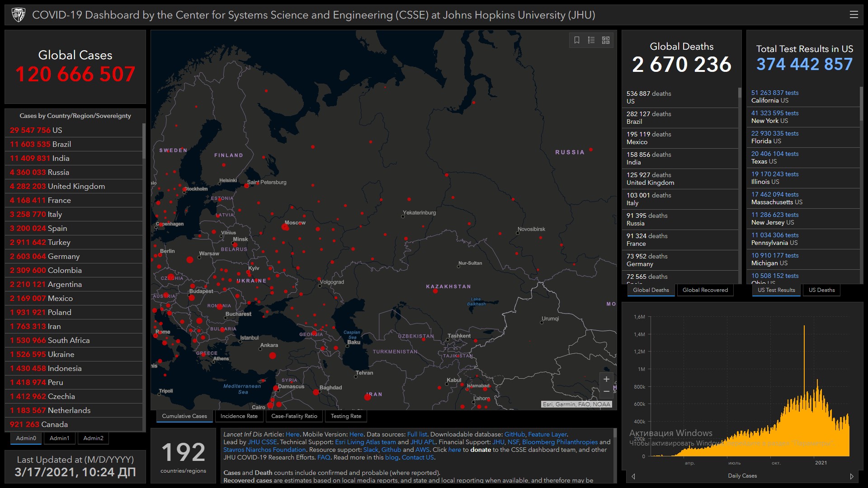The image size is (868, 488).
Task: Click the map zoom in plus button
Action: pyautogui.click(x=606, y=380)
